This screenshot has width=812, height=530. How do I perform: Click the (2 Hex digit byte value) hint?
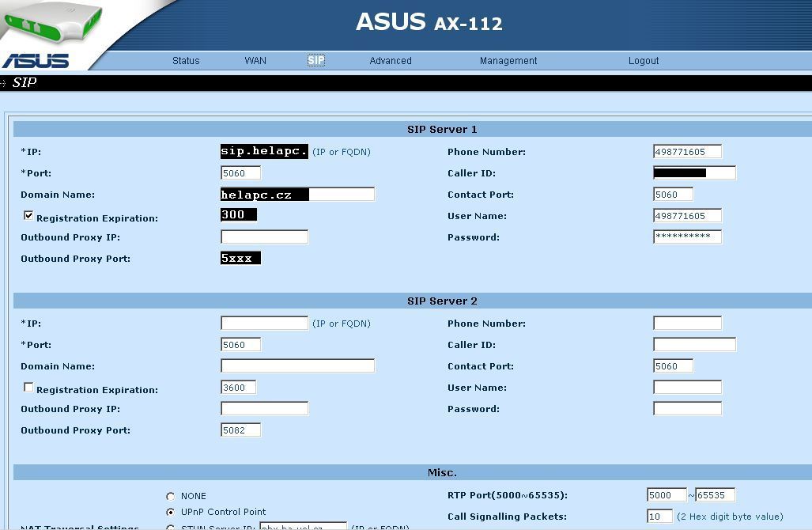click(x=730, y=517)
